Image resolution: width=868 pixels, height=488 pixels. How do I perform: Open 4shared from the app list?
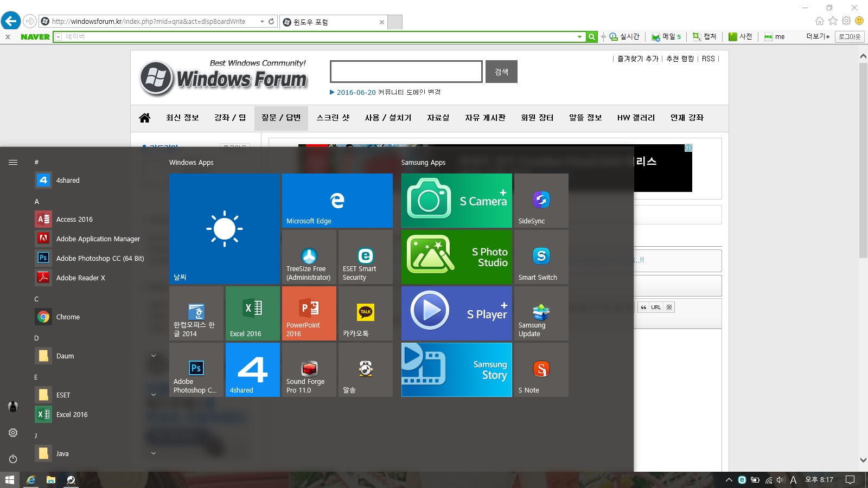click(96, 180)
